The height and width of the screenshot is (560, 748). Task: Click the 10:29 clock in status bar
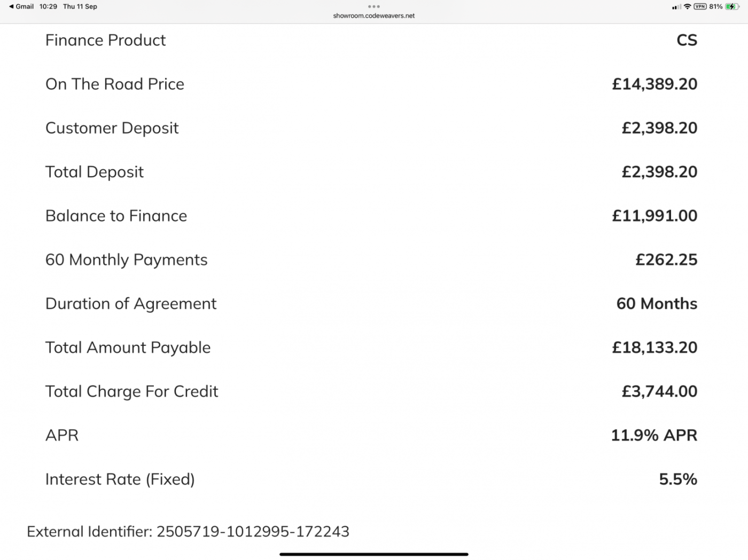pyautogui.click(x=48, y=6)
